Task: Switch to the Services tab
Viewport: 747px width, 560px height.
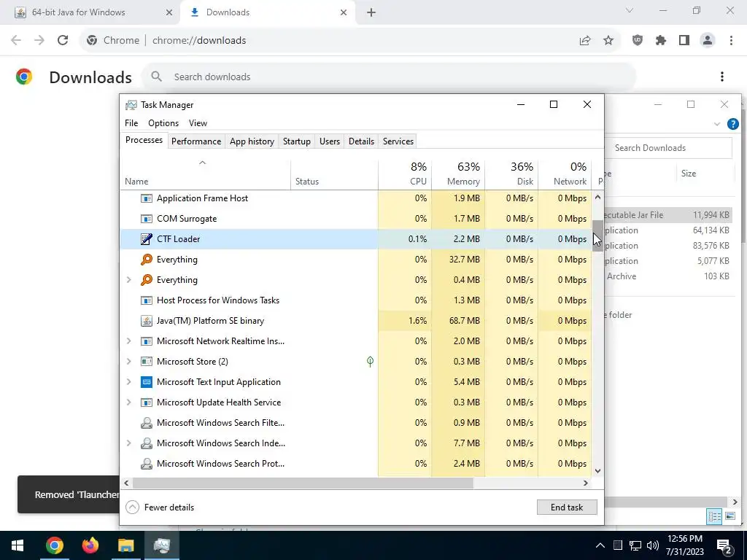Action: tap(398, 141)
